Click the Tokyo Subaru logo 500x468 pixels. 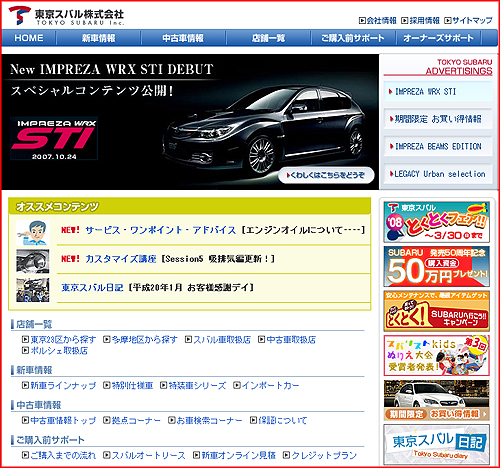(66, 15)
